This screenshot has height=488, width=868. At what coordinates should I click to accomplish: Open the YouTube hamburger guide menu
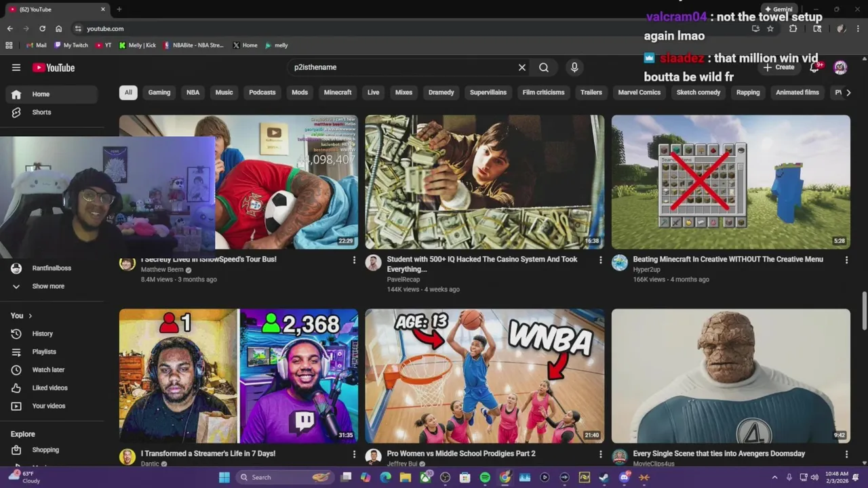(x=16, y=67)
